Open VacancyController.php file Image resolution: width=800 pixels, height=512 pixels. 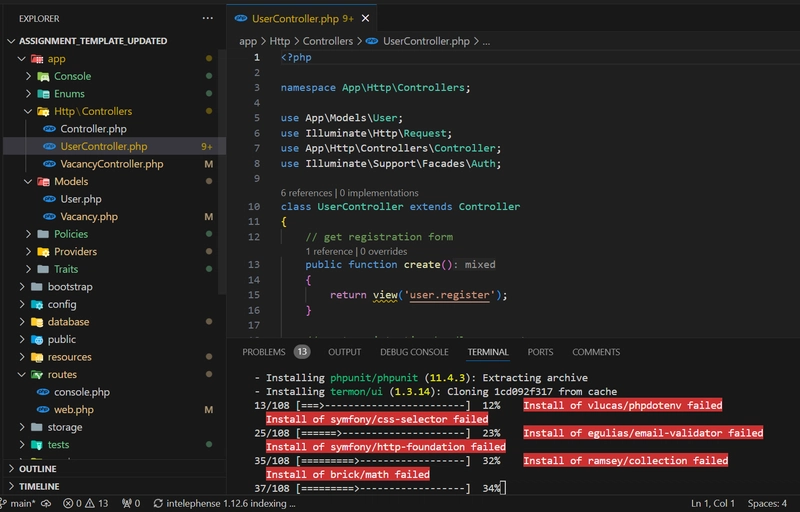pos(112,164)
